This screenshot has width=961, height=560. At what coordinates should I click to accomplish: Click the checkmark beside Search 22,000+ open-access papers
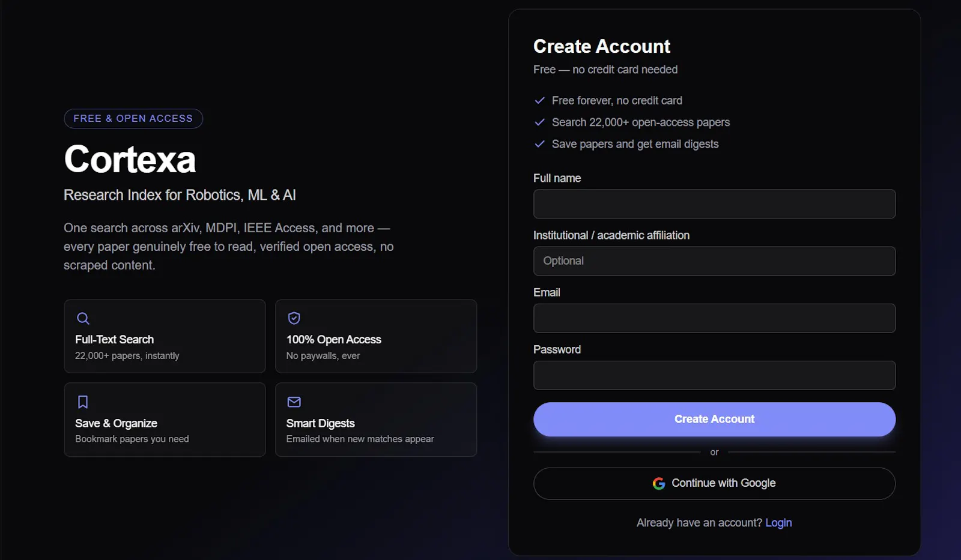pos(540,122)
